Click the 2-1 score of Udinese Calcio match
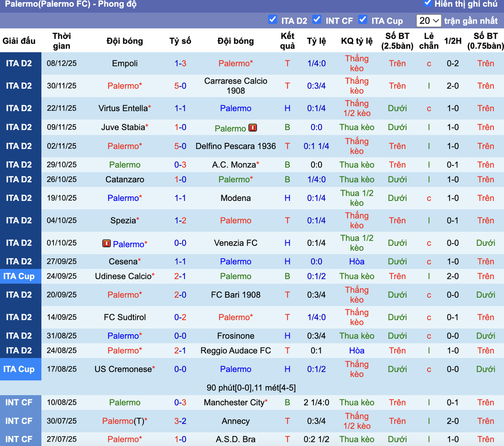Image resolution: width=504 pixels, height=446 pixels. tap(180, 277)
